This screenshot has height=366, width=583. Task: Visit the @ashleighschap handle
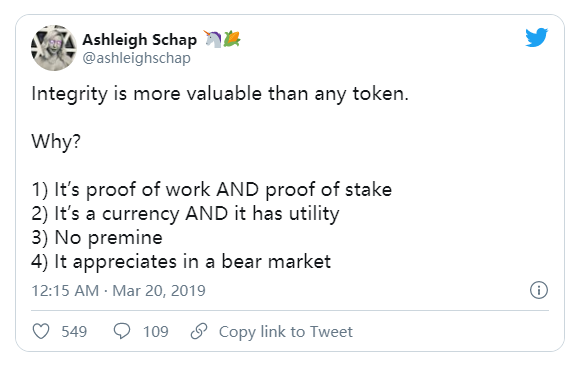click(x=136, y=58)
